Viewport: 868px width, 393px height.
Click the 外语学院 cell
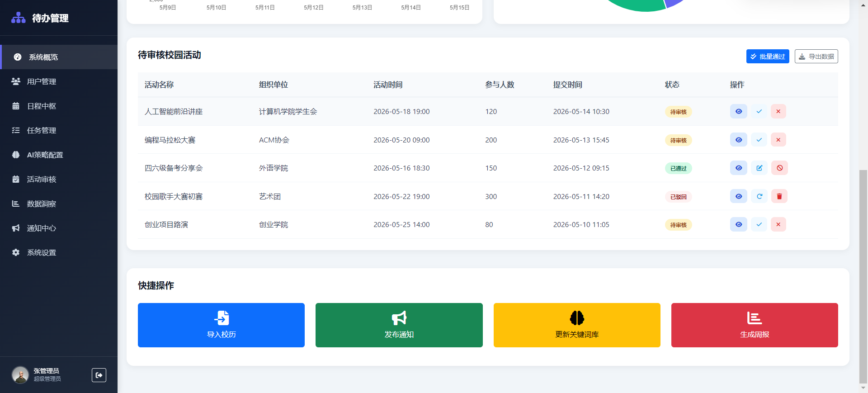coord(274,168)
